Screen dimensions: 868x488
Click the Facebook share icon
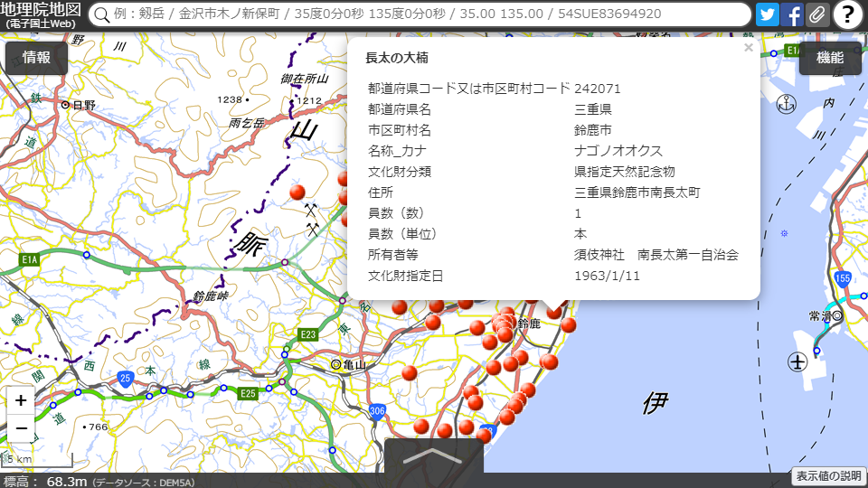tap(792, 14)
